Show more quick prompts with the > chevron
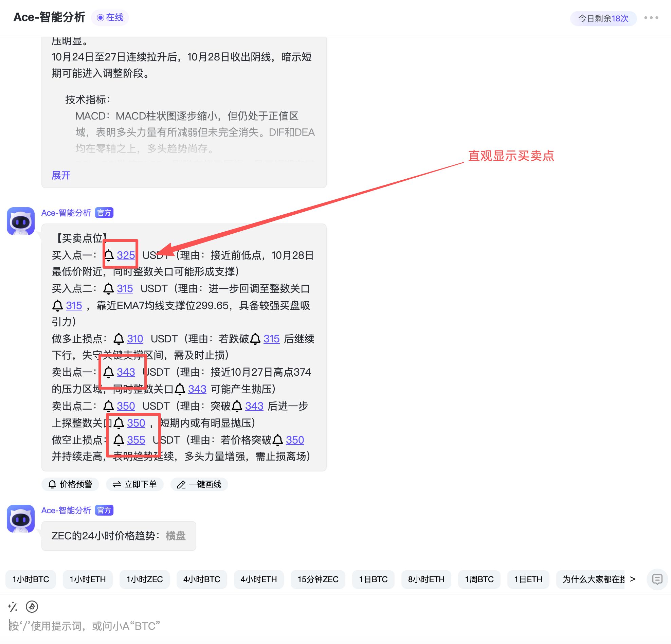 click(633, 579)
